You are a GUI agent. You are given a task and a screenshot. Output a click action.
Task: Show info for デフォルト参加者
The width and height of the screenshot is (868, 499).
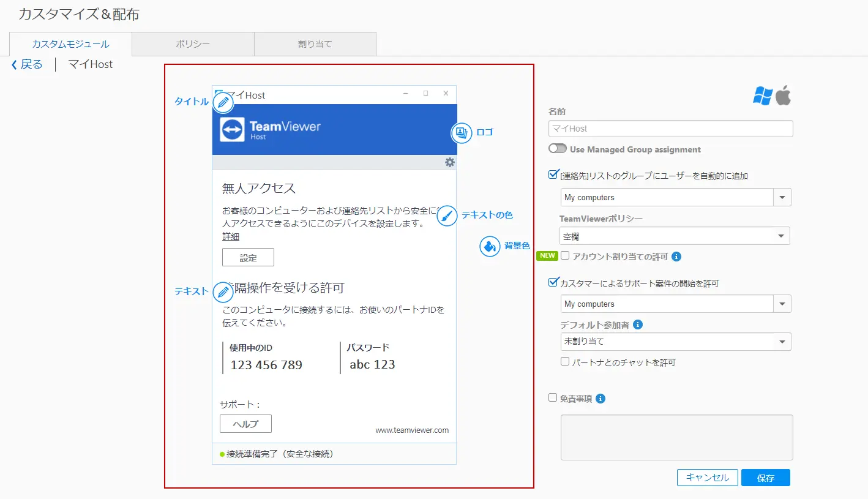click(x=638, y=325)
